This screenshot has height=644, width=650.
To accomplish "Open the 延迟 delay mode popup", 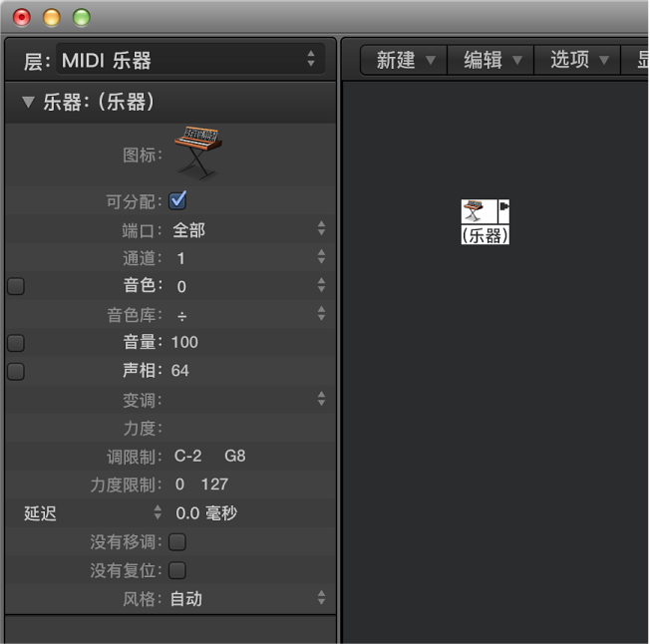I will pos(93,513).
